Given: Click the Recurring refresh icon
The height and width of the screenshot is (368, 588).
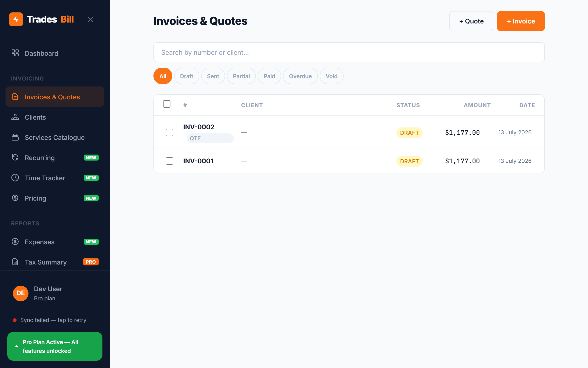Looking at the screenshot, I should click(15, 158).
